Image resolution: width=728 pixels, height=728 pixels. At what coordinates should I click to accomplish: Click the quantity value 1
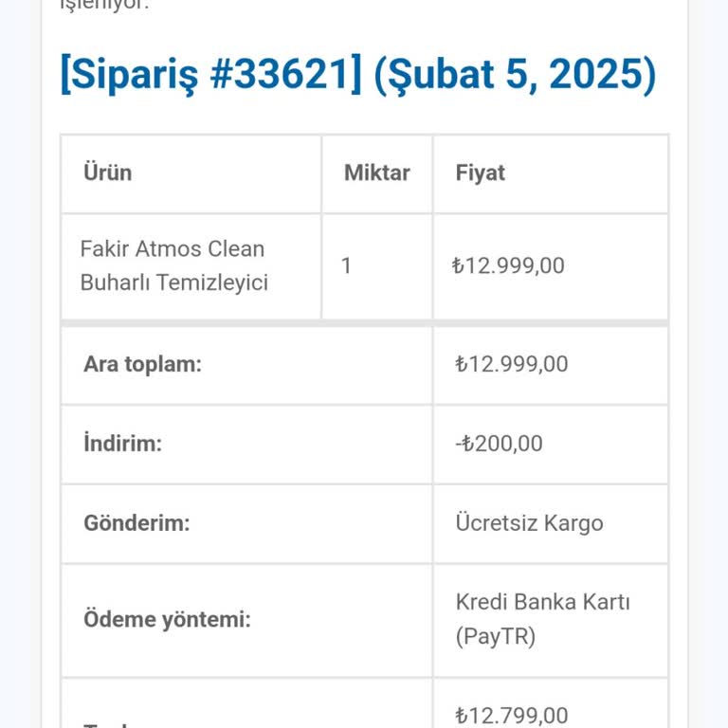click(346, 265)
